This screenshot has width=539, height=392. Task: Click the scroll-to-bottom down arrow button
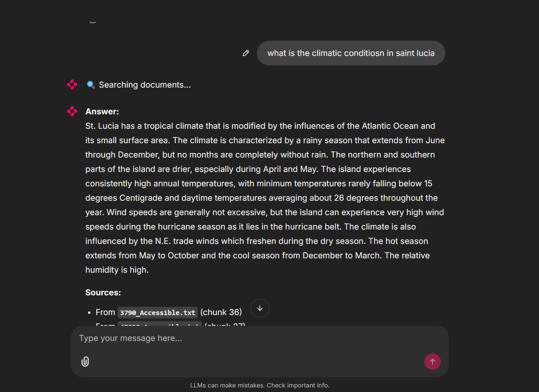260,308
